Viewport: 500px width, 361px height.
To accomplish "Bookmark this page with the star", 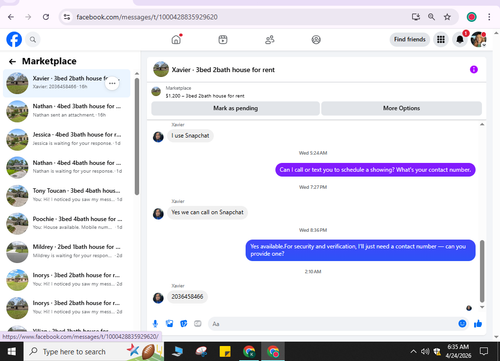I will tap(447, 17).
